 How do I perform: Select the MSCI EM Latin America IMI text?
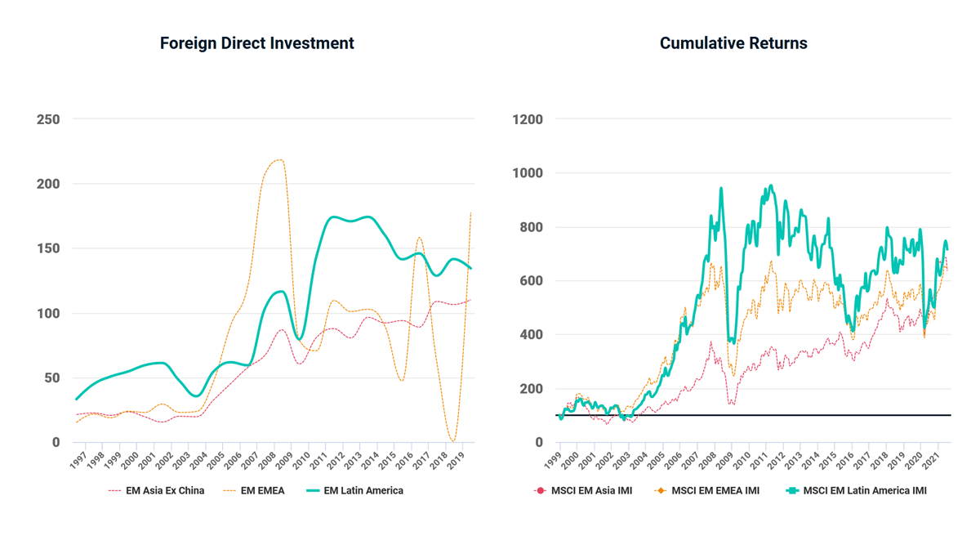point(865,491)
